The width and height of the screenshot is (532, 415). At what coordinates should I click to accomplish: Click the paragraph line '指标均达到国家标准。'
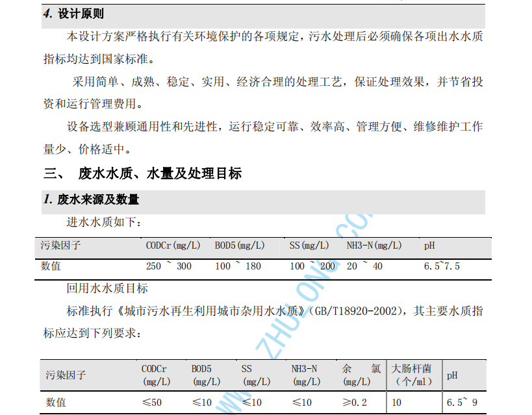coord(99,59)
